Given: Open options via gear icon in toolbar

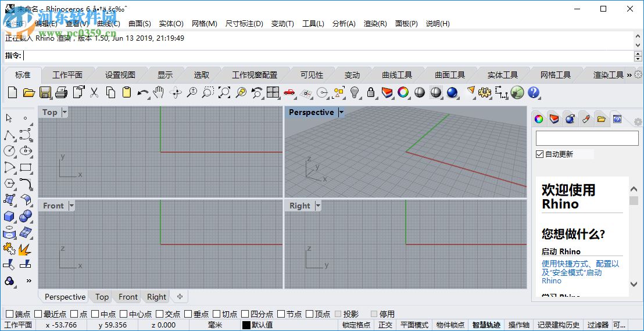Looking at the screenshot, I should coord(485,92).
